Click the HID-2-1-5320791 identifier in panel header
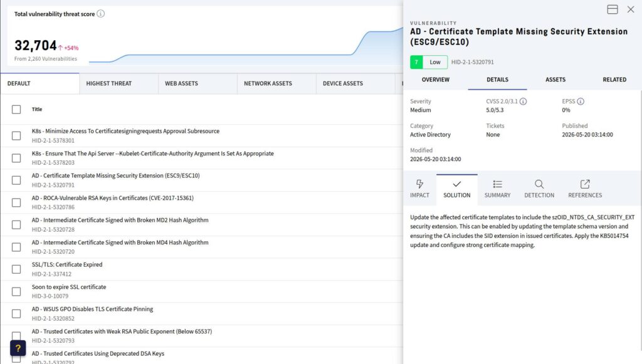 (x=473, y=62)
